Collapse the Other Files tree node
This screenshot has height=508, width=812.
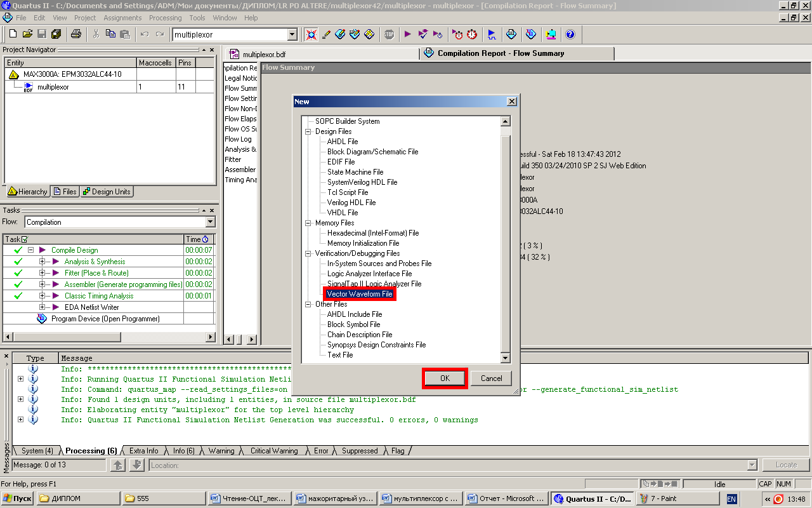click(308, 304)
